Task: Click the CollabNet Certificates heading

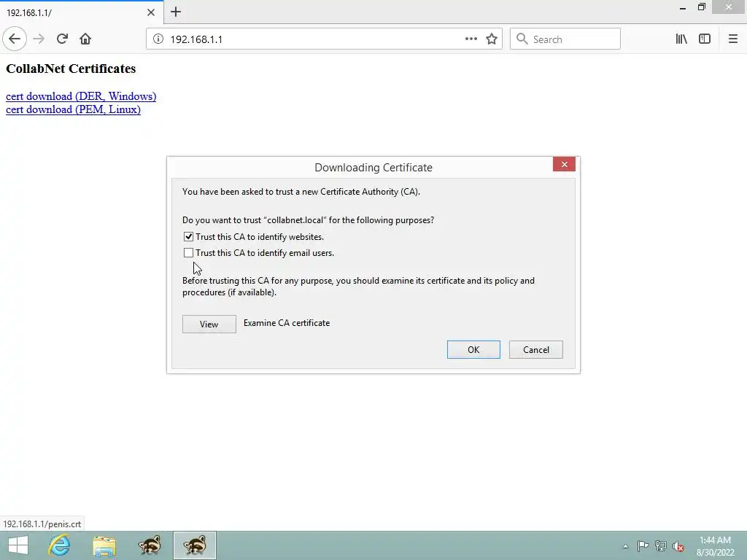Action: click(x=71, y=69)
